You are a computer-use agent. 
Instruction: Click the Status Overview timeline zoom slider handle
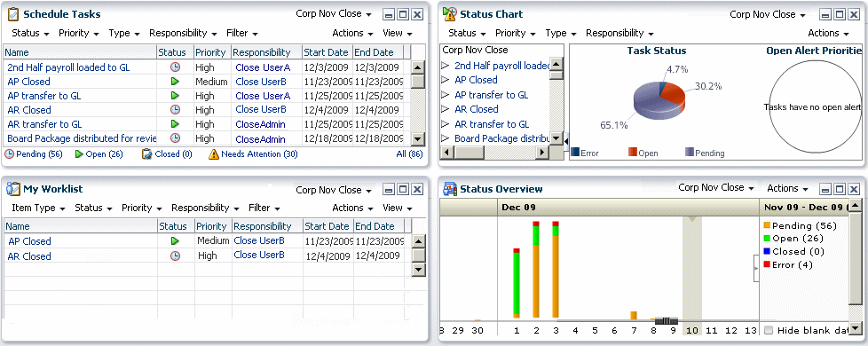pos(667,320)
